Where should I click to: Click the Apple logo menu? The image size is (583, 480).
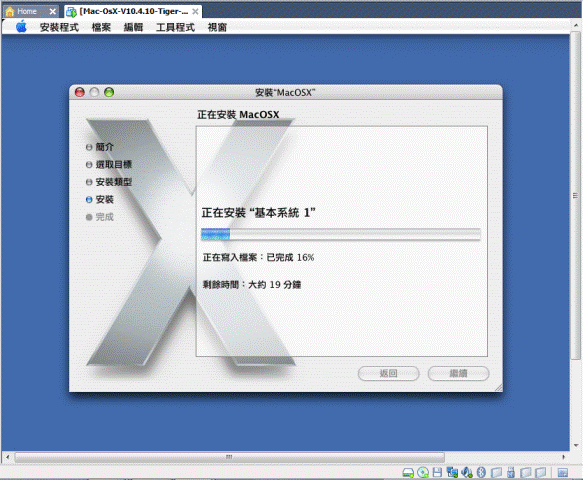tap(21, 27)
